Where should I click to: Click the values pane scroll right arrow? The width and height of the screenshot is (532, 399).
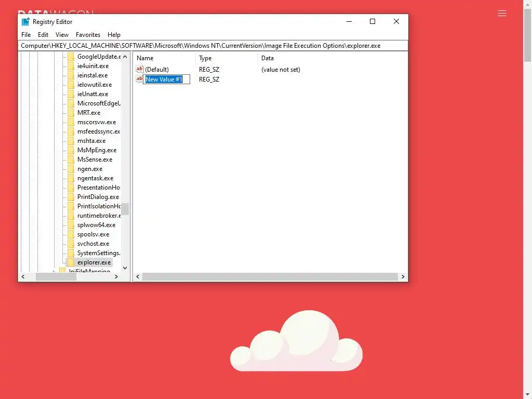coord(403,277)
